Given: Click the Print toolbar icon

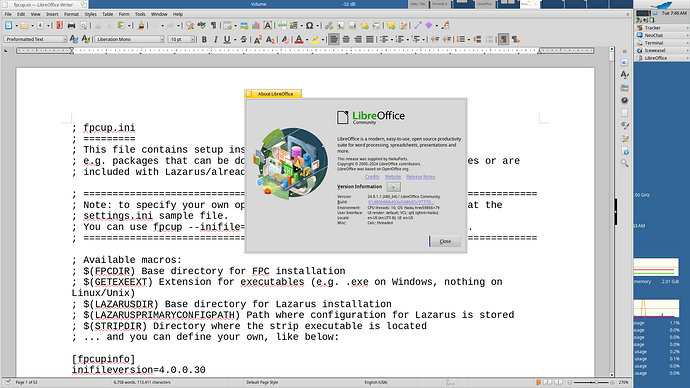Looking at the screenshot, I should click(x=71, y=26).
